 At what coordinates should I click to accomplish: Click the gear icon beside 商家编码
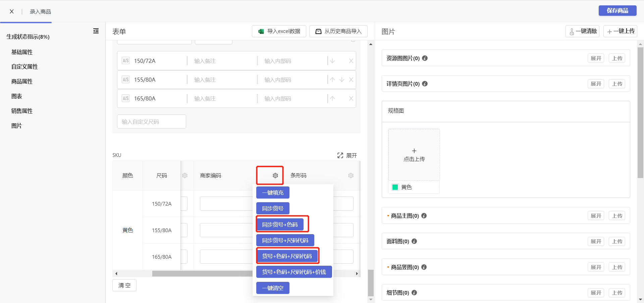point(275,175)
